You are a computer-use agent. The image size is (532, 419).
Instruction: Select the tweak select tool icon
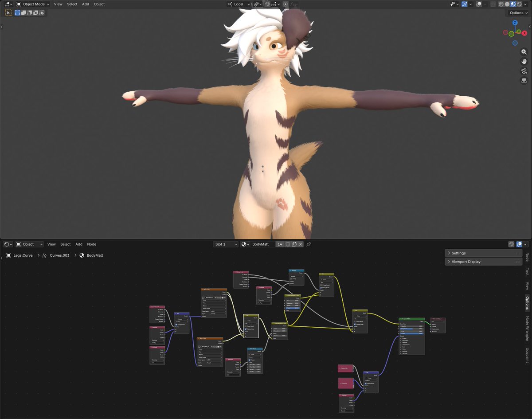tap(8, 13)
